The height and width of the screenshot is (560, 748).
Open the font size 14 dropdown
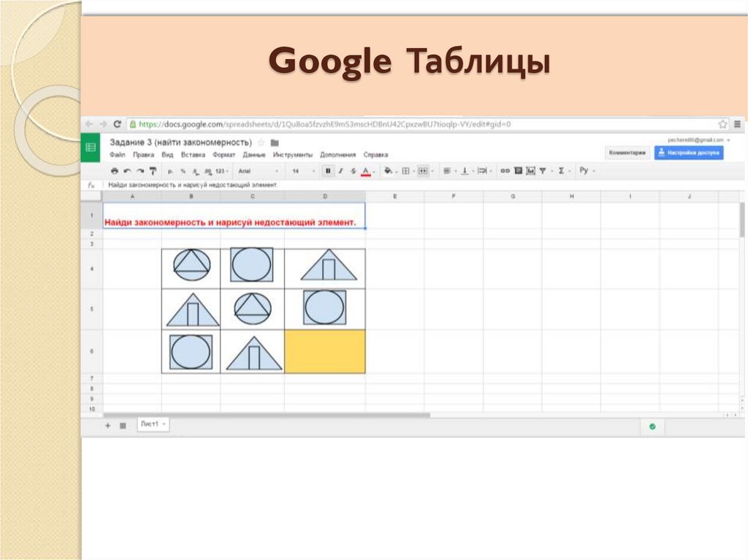pos(303,172)
